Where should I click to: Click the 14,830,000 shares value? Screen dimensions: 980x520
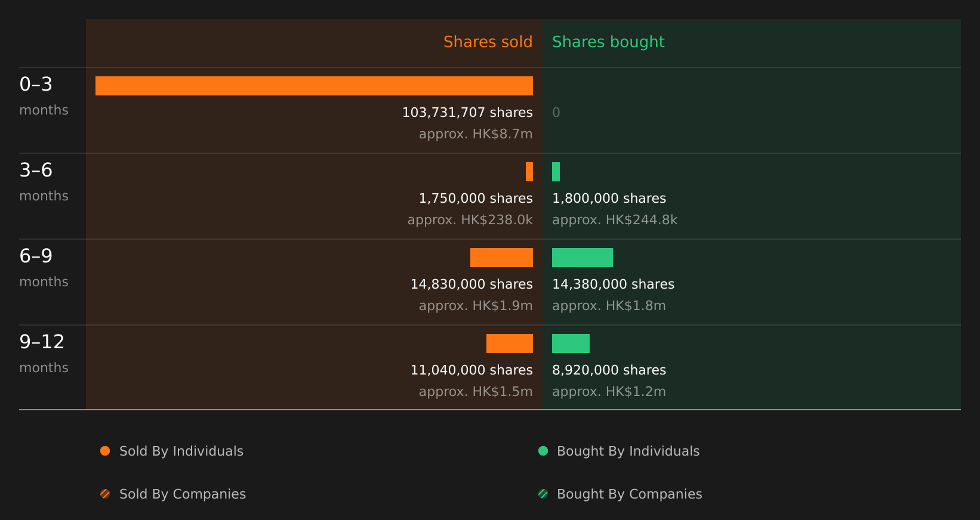471,284
